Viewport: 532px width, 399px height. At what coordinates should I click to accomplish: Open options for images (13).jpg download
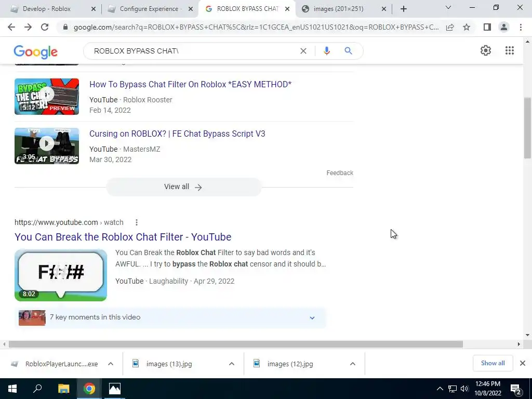(x=232, y=364)
